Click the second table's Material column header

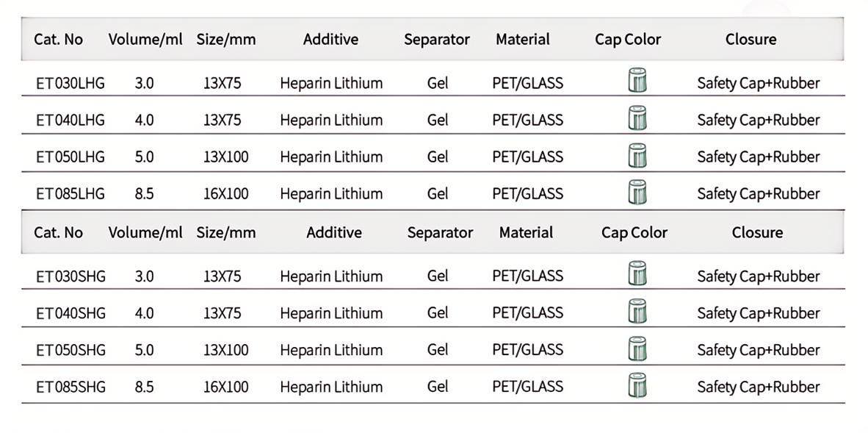point(526,232)
